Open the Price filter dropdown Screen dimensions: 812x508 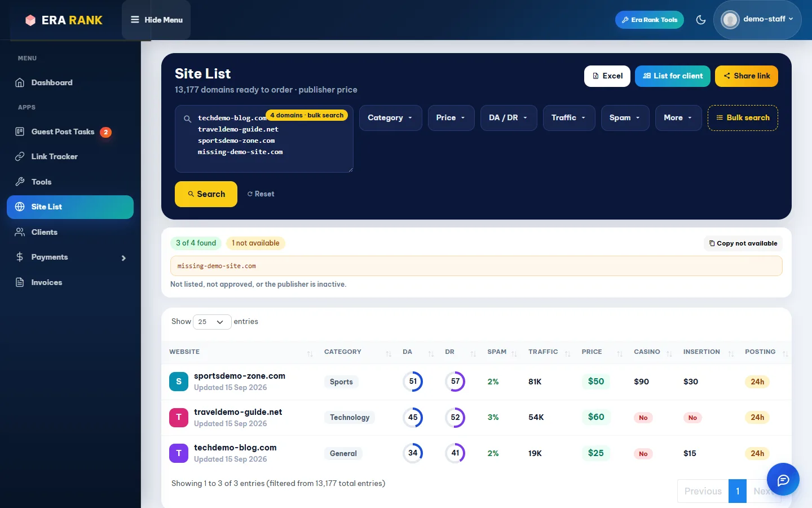pos(451,118)
